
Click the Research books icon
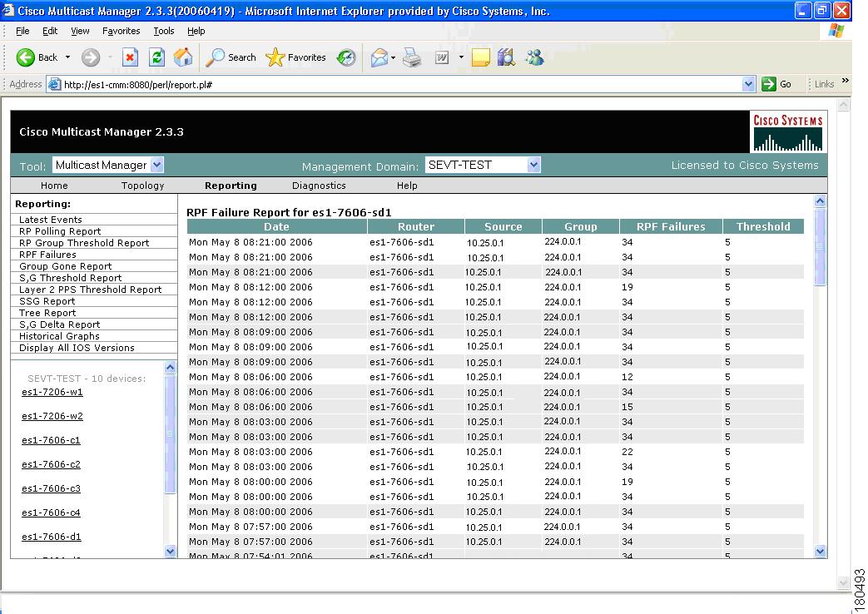tap(506, 57)
